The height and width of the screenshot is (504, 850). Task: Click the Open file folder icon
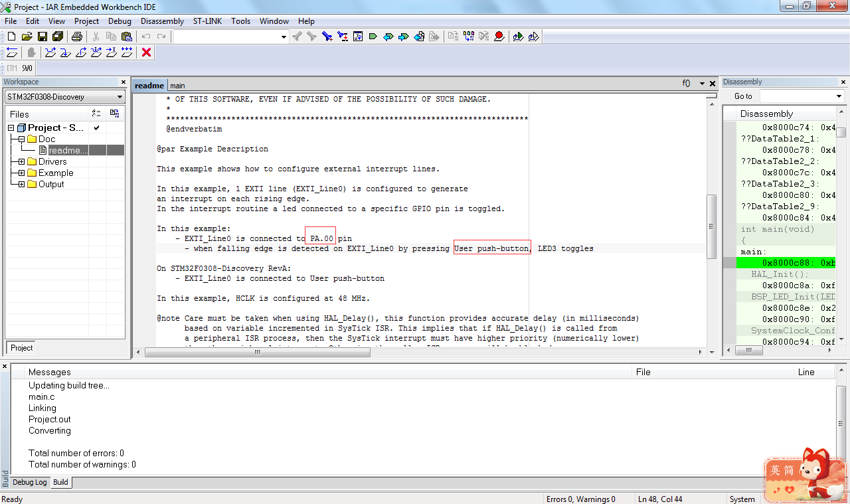click(x=27, y=37)
